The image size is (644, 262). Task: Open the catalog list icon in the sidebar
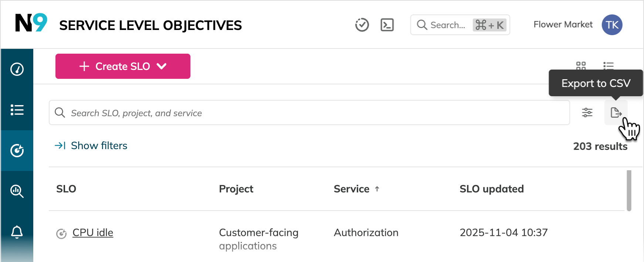pos(17,110)
